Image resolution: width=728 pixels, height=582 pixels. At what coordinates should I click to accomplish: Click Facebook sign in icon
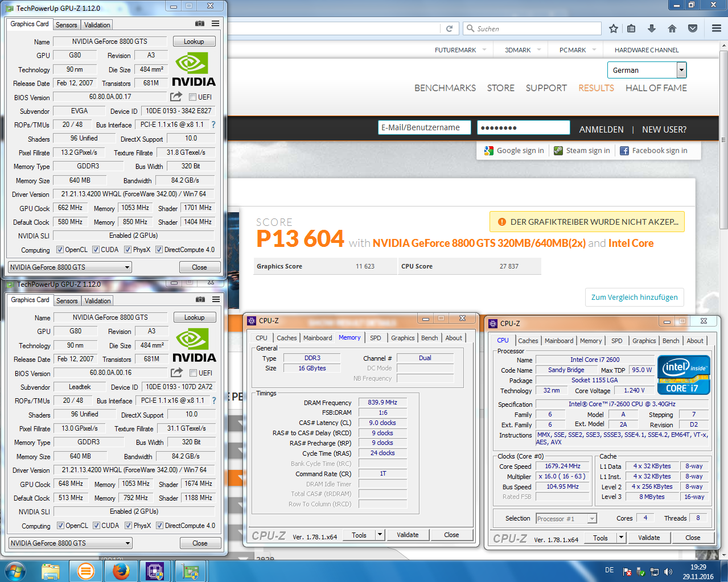pyautogui.click(x=624, y=151)
